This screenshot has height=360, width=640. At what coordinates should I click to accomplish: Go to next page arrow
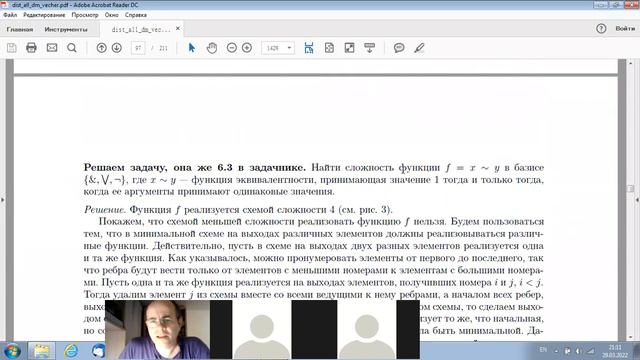pos(117,48)
